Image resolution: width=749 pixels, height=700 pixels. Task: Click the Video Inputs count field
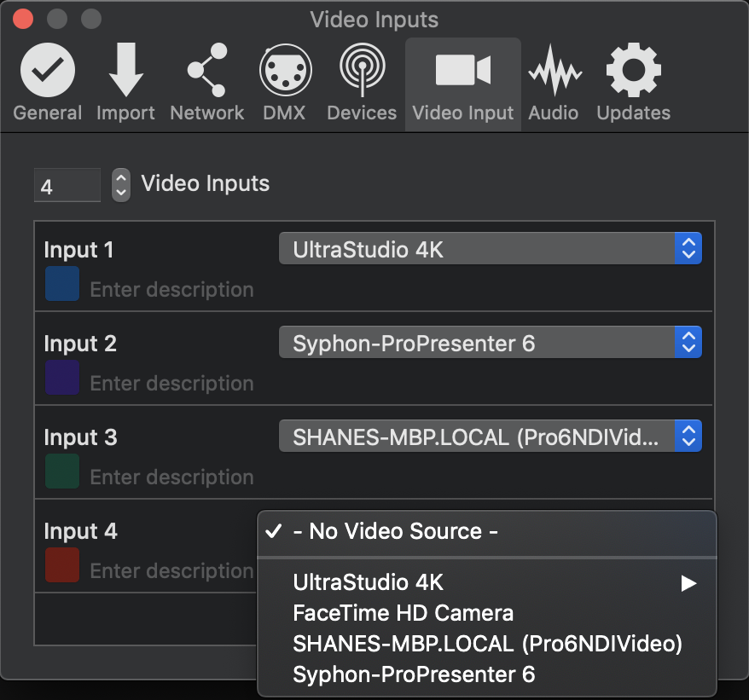point(67,185)
